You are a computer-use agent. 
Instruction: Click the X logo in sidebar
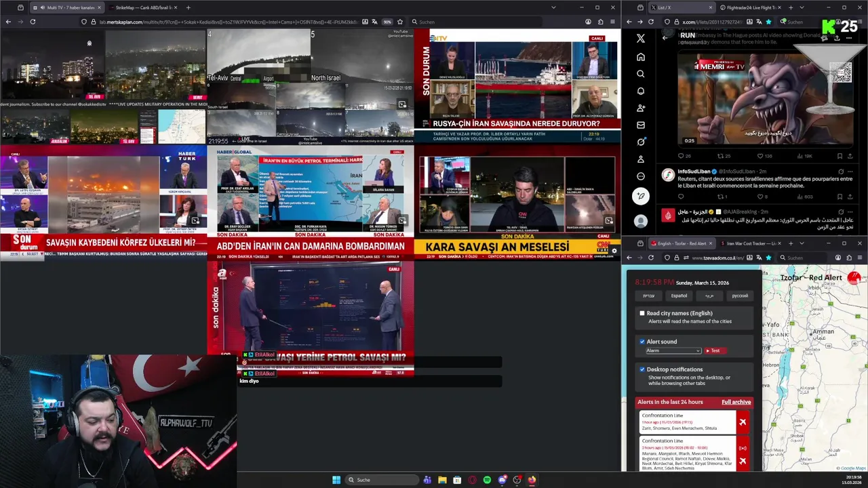tap(640, 39)
